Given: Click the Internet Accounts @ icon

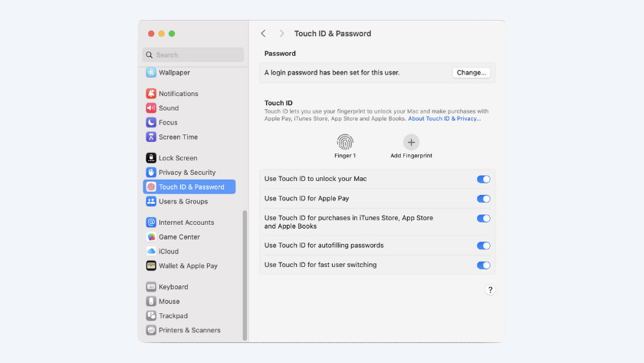Looking at the screenshot, I should pos(151,223).
